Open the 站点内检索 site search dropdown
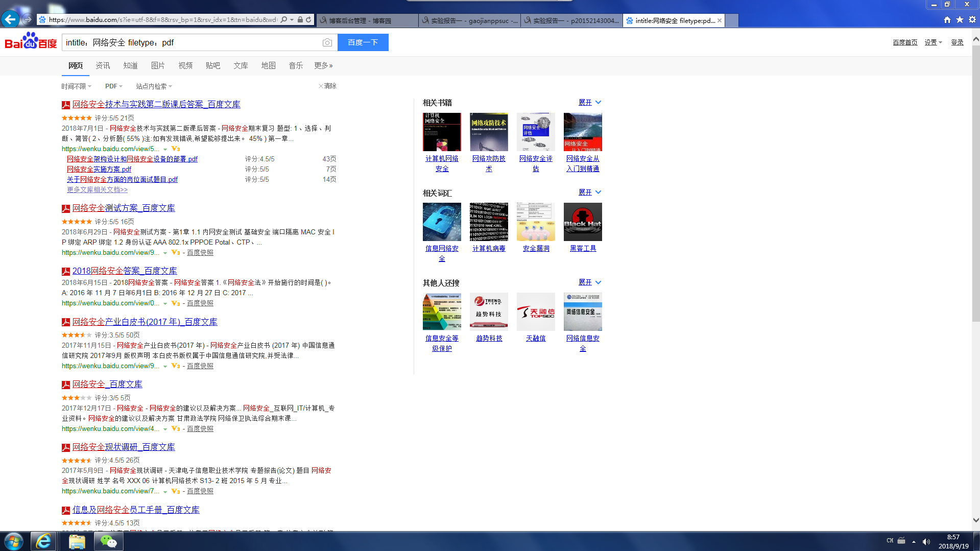Image resolution: width=980 pixels, height=551 pixels. (x=154, y=86)
